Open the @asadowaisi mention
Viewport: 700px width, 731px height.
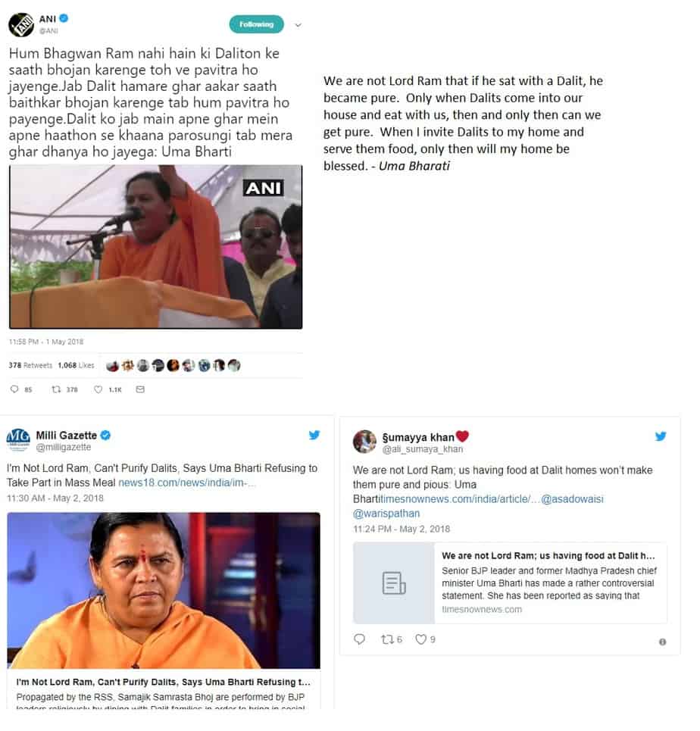click(572, 499)
